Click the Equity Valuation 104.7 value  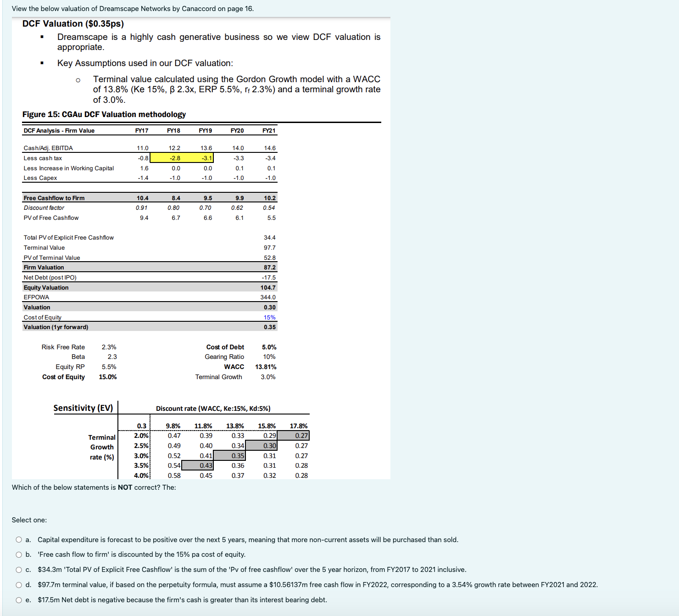click(268, 287)
